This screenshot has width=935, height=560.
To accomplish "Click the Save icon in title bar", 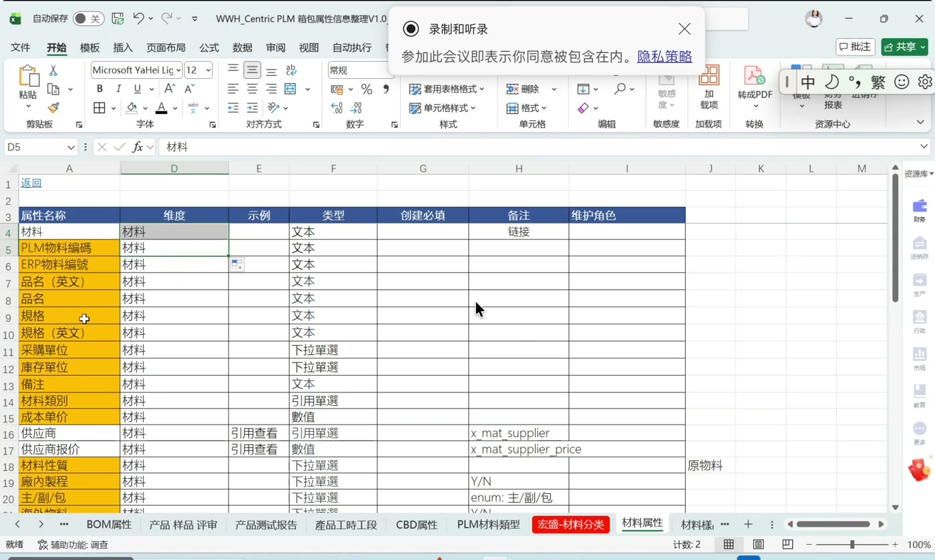I will pyautogui.click(x=118, y=19).
